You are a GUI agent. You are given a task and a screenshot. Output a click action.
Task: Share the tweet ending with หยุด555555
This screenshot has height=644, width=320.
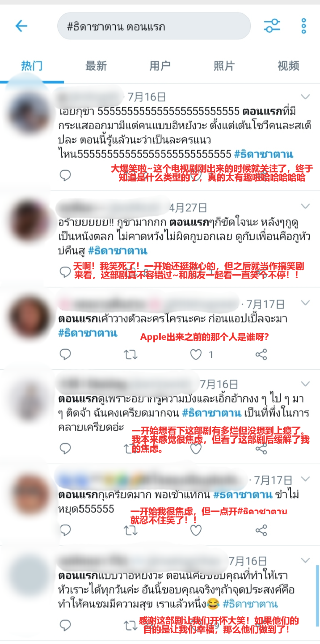coord(261,530)
